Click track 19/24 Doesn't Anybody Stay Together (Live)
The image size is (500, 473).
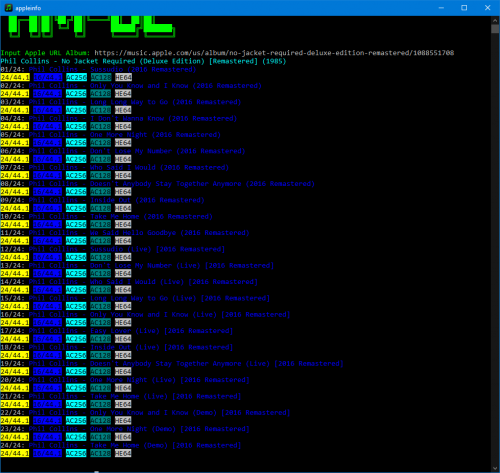tap(172, 363)
